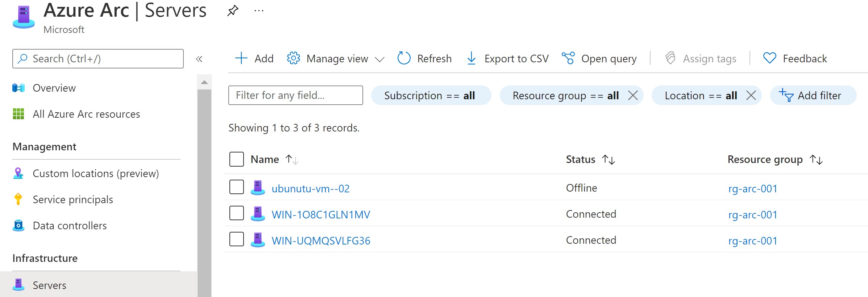
Task: Click the search magnifier icon
Action: pyautogui.click(x=22, y=58)
